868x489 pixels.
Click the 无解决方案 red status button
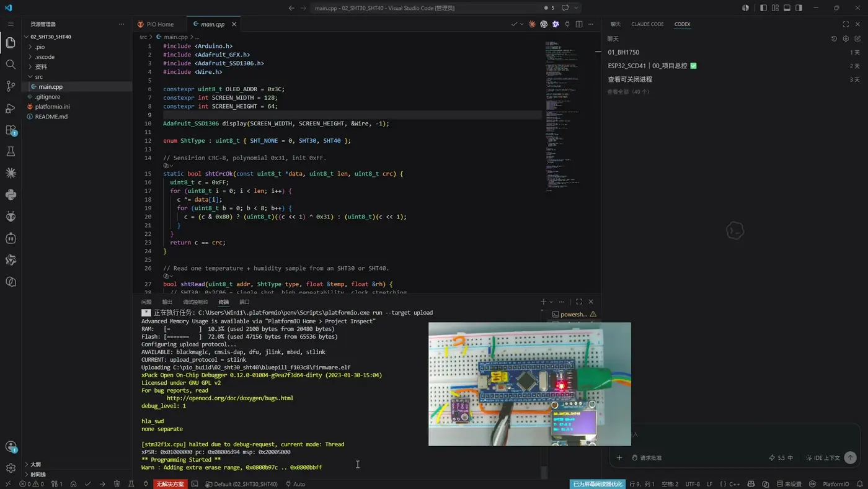click(170, 484)
